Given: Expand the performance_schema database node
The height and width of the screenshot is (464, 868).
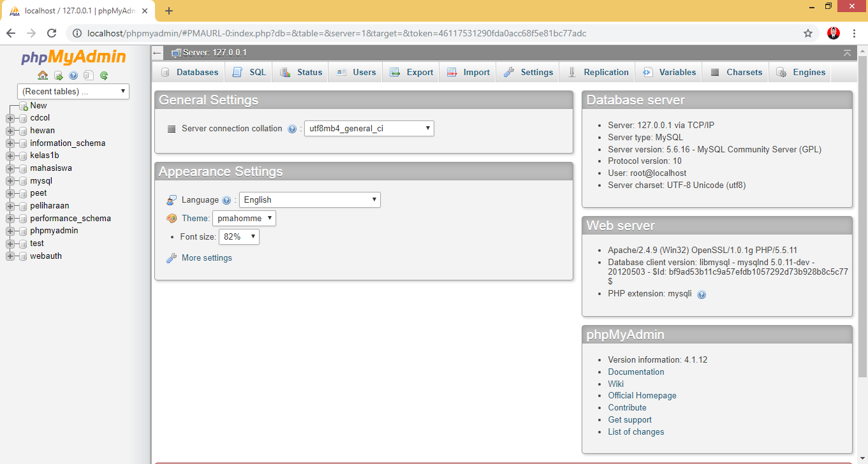Looking at the screenshot, I should pyautogui.click(x=10, y=219).
